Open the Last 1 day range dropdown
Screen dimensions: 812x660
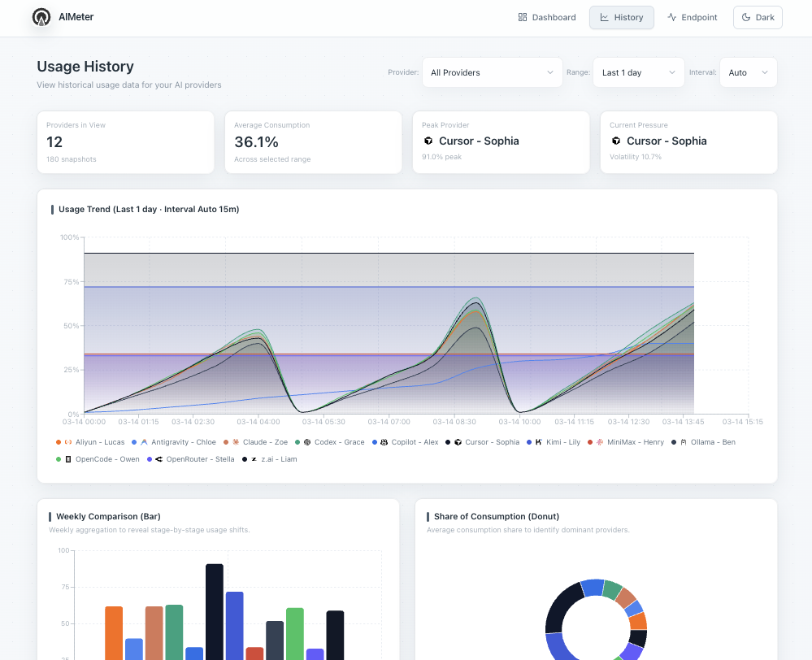coord(638,72)
